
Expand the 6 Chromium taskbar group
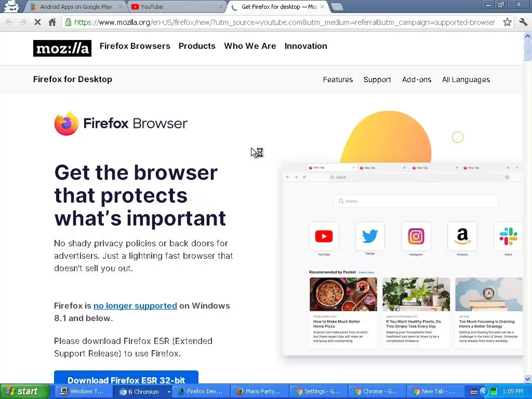[x=142, y=391]
